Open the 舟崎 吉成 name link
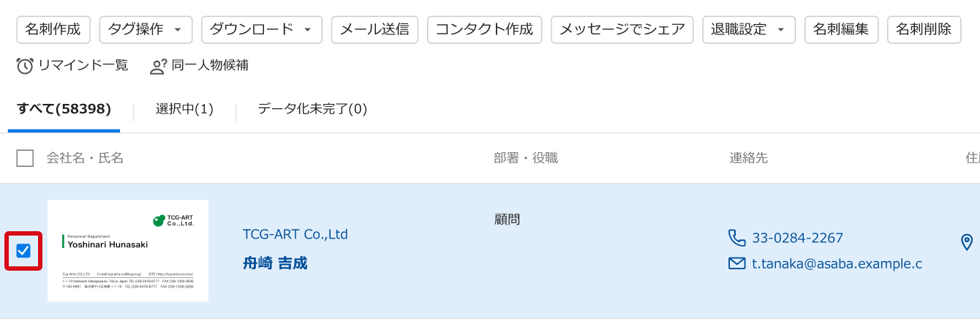The image size is (980, 319). click(x=275, y=263)
